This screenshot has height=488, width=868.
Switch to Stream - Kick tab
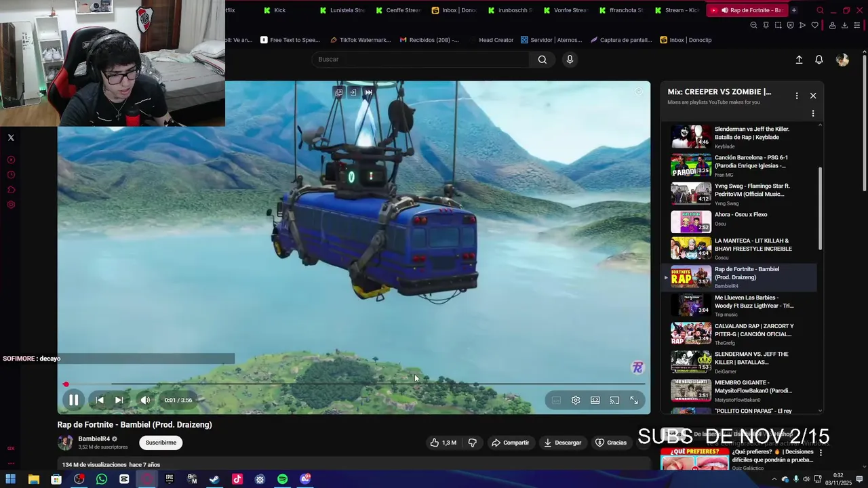tap(677, 10)
